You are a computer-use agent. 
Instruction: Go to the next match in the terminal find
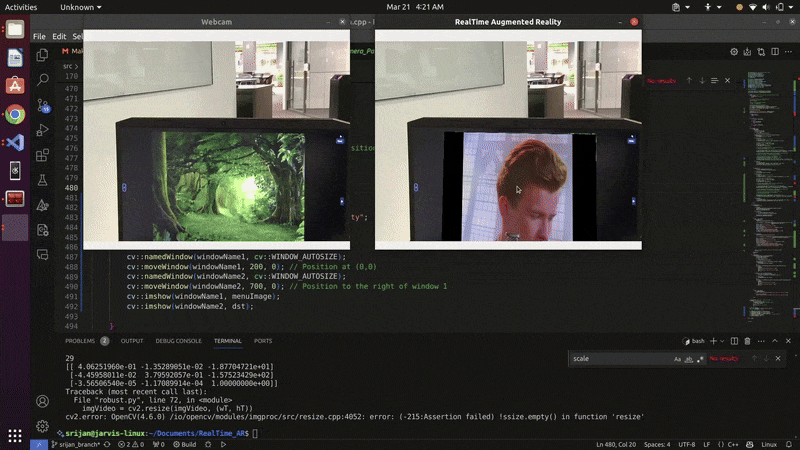(x=766, y=359)
